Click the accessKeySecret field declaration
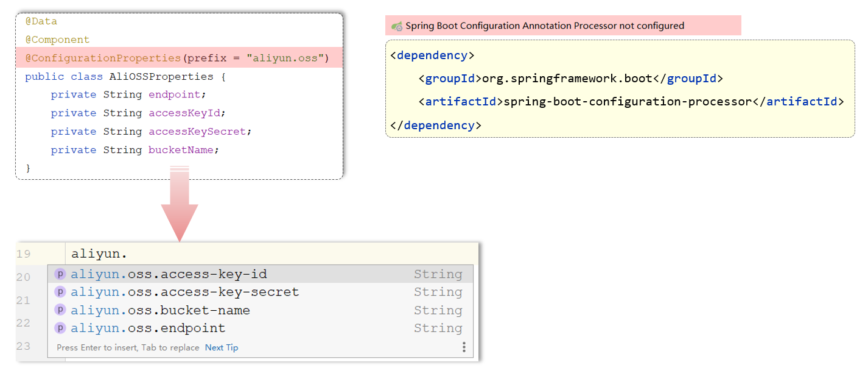 coord(151,131)
